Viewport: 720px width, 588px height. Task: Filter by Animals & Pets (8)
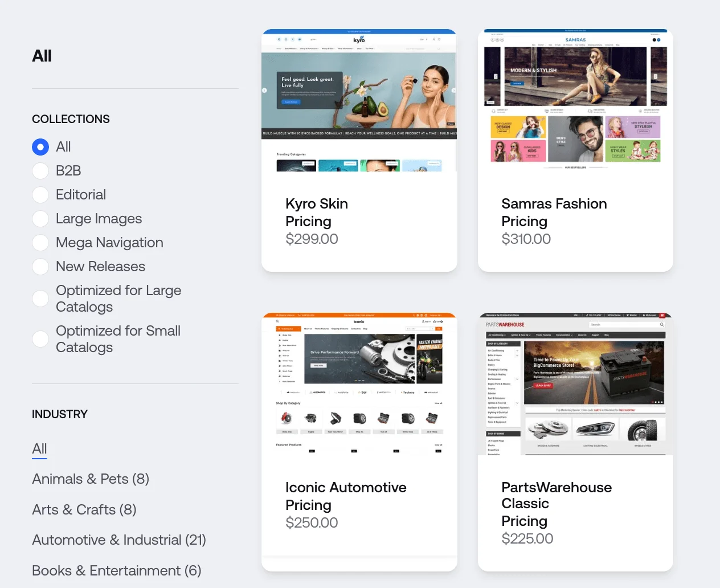pyautogui.click(x=91, y=479)
